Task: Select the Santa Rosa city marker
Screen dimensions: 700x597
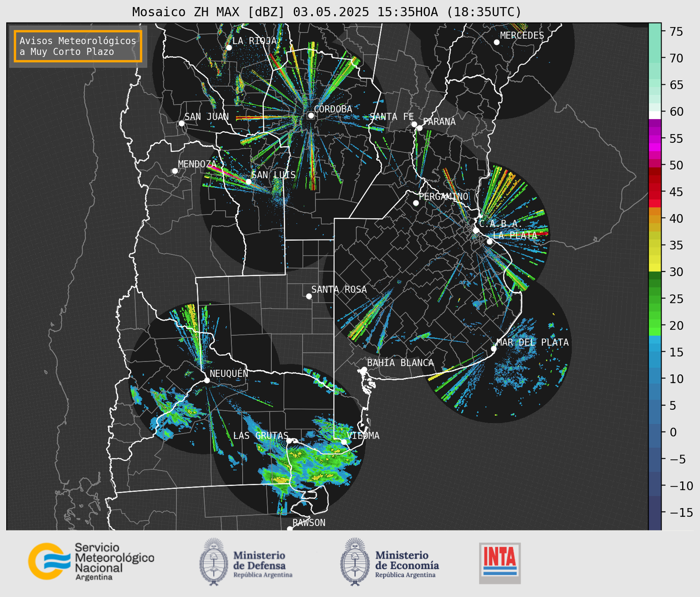Action: click(309, 296)
